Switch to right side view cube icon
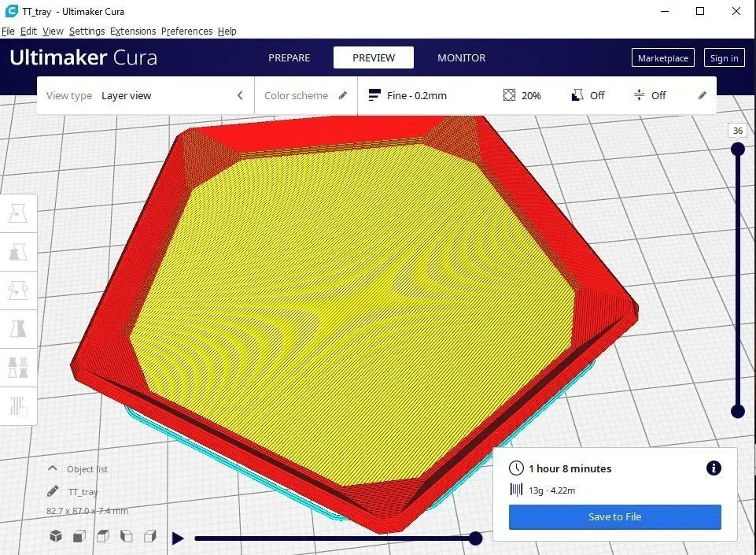Image resolution: width=756 pixels, height=555 pixels. click(x=150, y=536)
